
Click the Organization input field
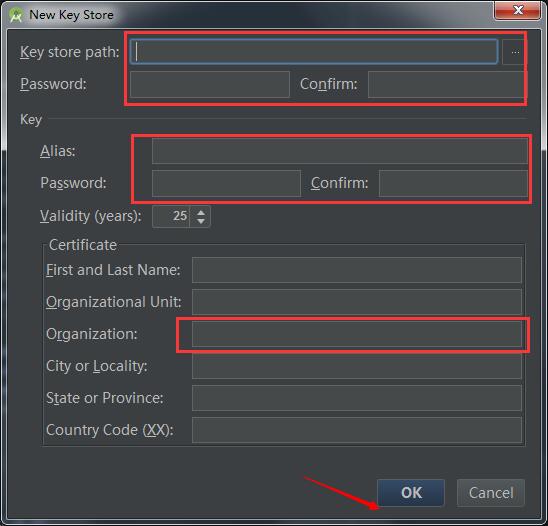tap(357, 334)
